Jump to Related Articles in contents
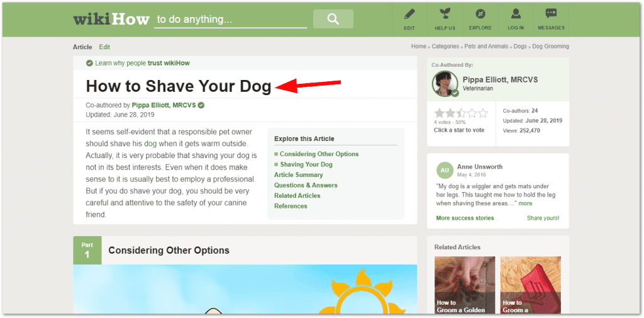 [297, 195]
